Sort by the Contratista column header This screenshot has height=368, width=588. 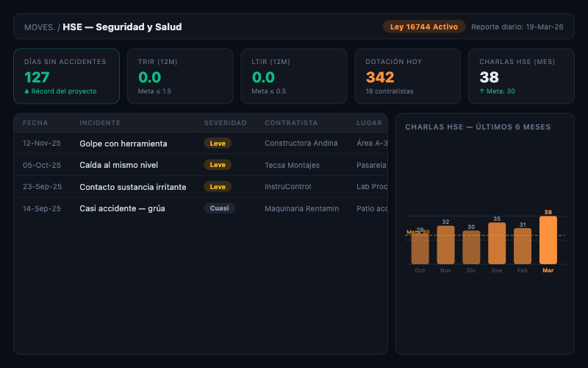coord(291,123)
